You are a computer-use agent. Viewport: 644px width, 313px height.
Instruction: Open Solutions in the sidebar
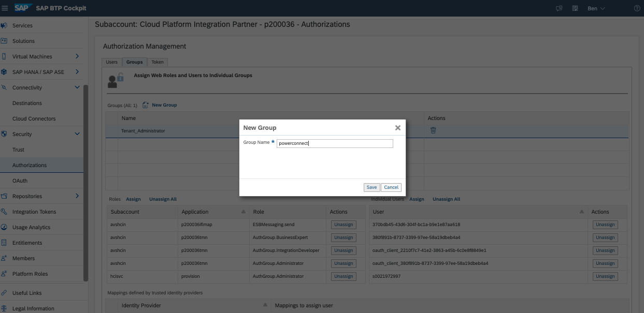(x=23, y=40)
